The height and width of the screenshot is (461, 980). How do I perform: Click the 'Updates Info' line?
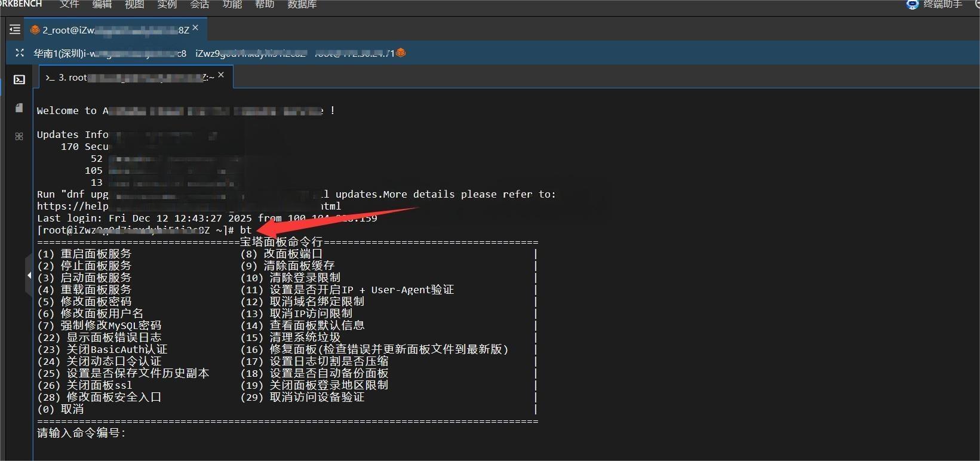coord(73,134)
